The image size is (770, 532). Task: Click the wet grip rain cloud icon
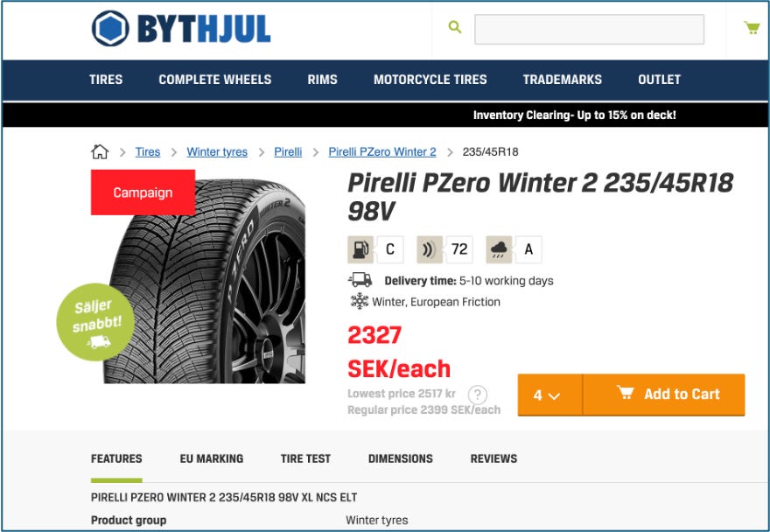coord(499,249)
